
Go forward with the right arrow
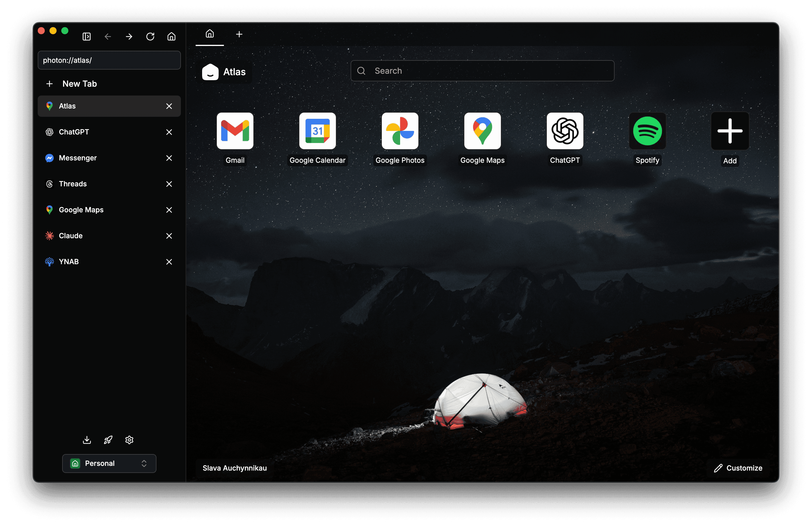129,37
